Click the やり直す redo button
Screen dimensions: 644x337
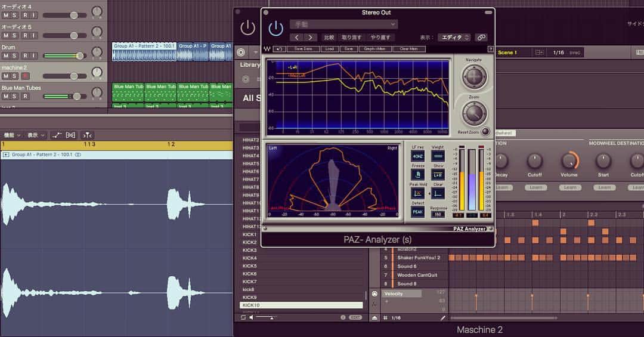coord(380,38)
